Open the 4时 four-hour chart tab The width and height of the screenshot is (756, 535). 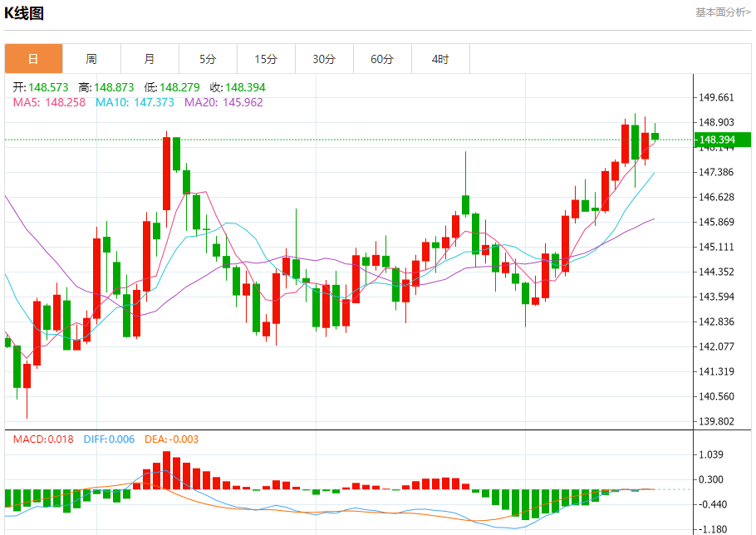coord(440,59)
